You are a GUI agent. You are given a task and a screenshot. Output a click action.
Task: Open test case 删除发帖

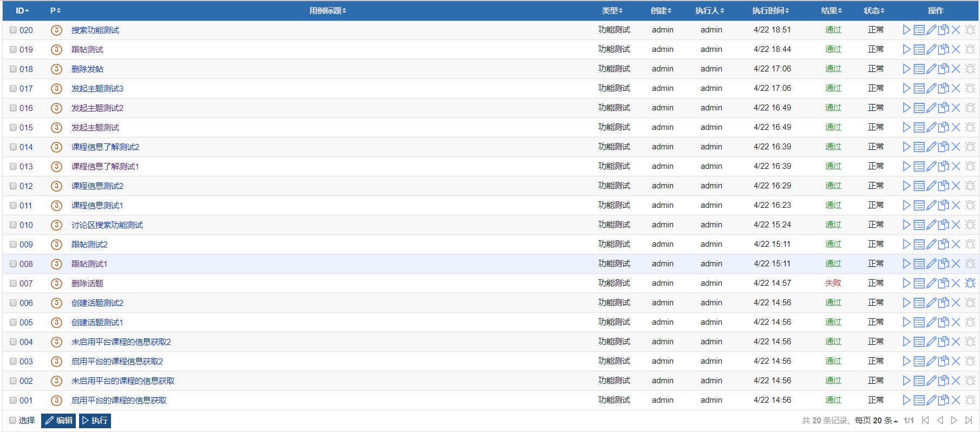pyautogui.click(x=87, y=69)
